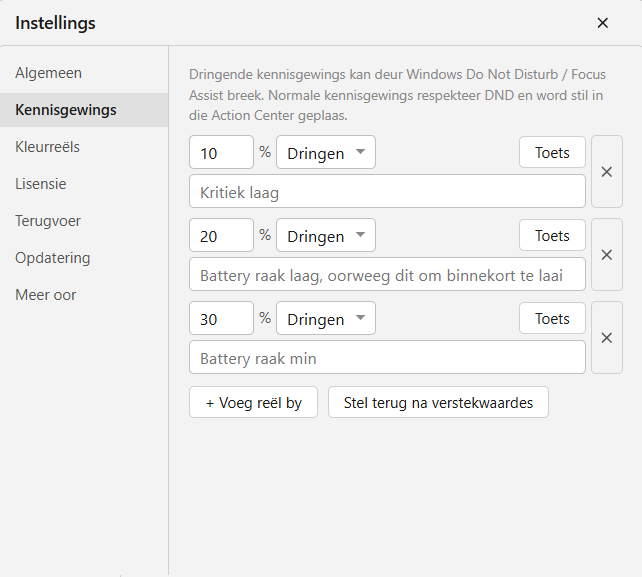Image resolution: width=642 pixels, height=577 pixels.
Task: Edit the 'Battery raak min' message field
Action: (387, 357)
